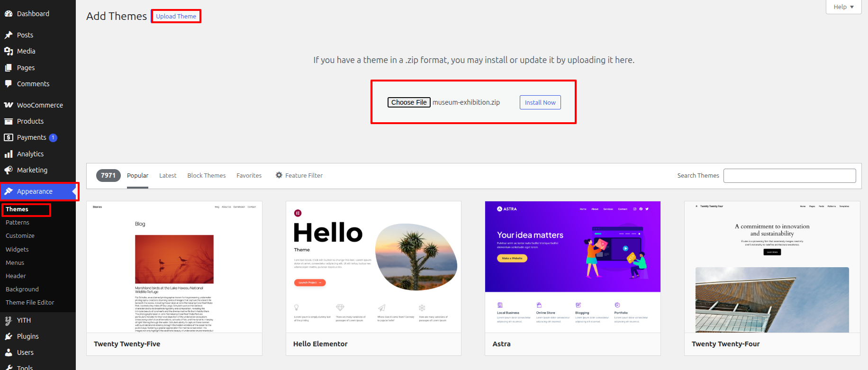Open the Payments menu item
This screenshot has width=868, height=370.
32,137
